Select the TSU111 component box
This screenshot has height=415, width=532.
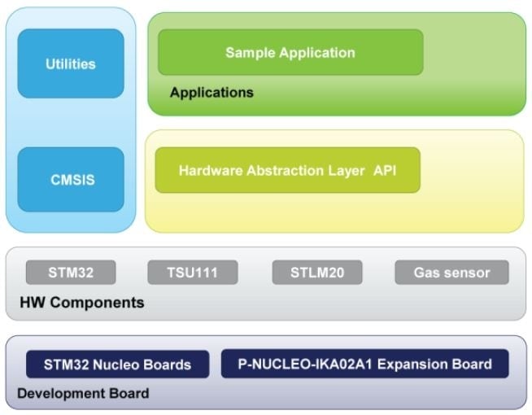pos(193,273)
